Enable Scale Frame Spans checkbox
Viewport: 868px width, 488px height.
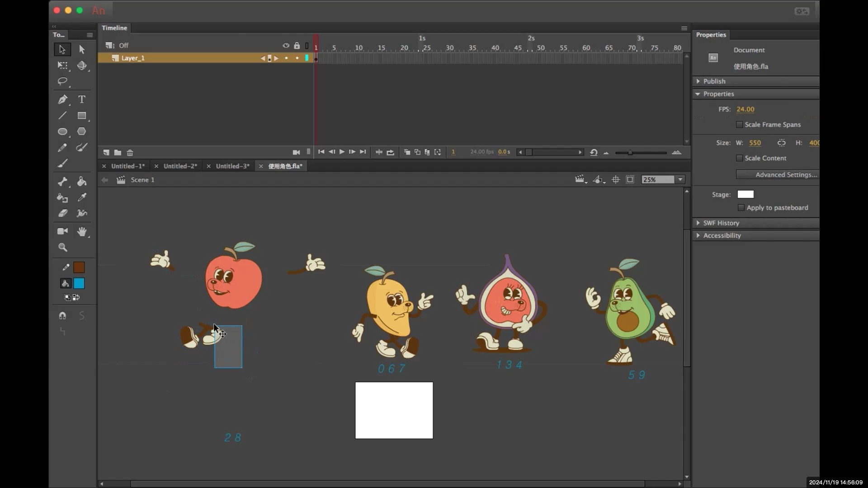click(740, 125)
